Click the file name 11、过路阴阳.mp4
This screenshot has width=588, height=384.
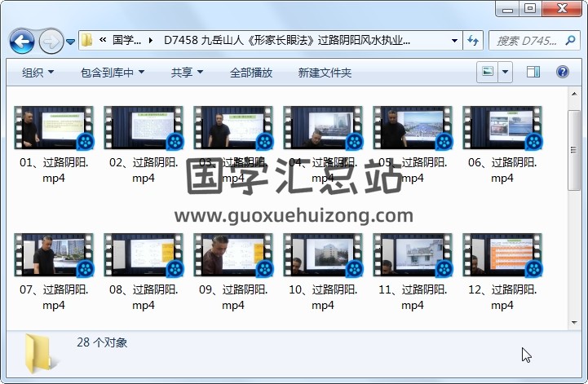coord(413,297)
